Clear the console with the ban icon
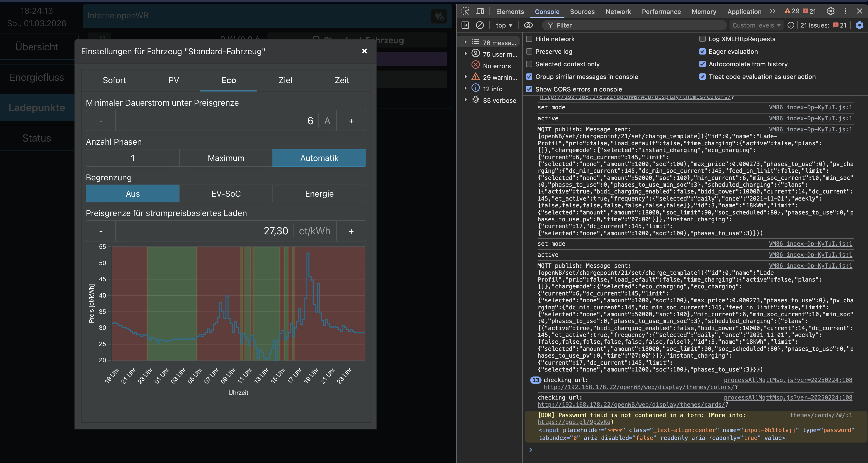Screen dimensions: 868x463 [480, 25]
